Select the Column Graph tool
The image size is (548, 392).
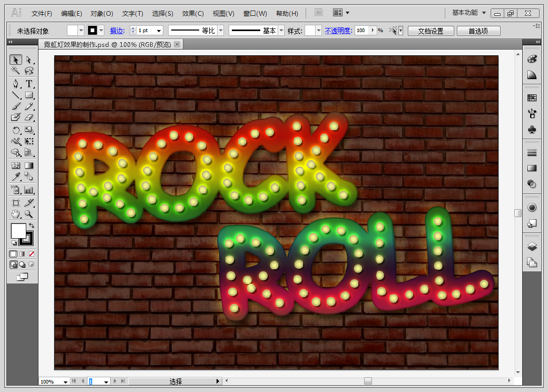[28, 190]
